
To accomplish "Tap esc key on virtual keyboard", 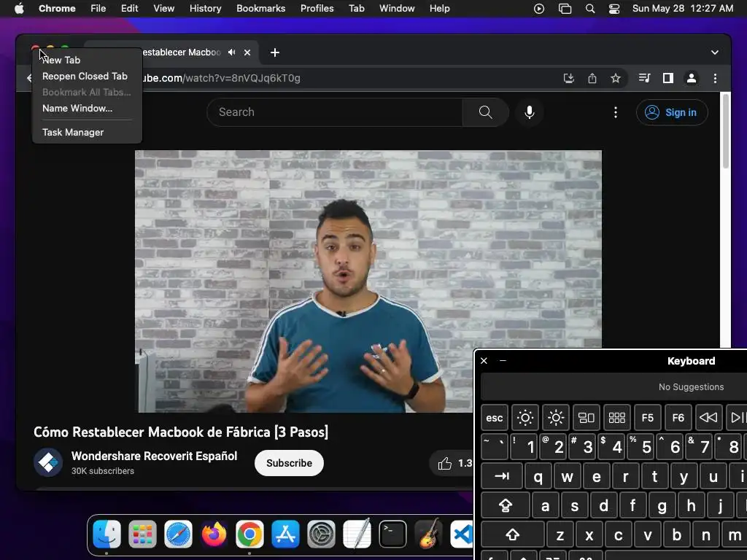I will pyautogui.click(x=495, y=418).
